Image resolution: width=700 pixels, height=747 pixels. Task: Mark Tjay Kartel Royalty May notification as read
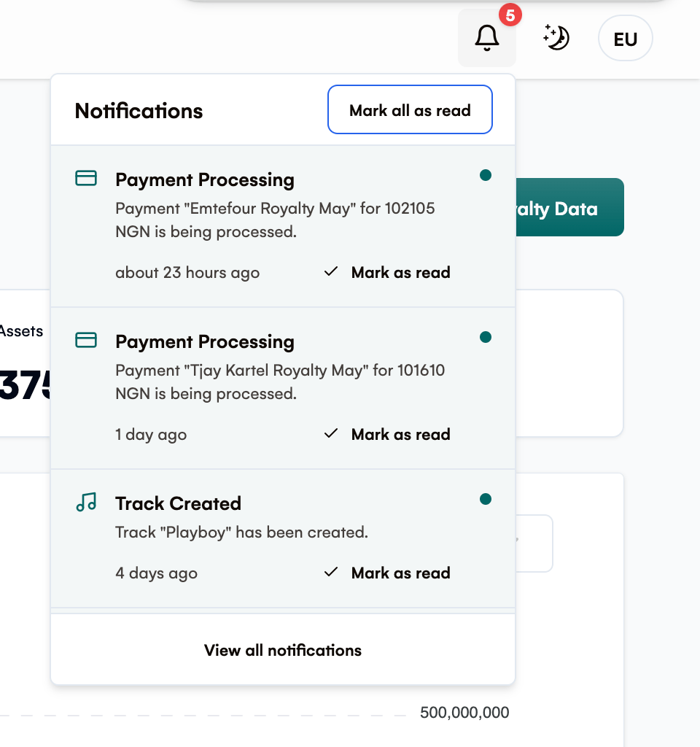(x=387, y=435)
